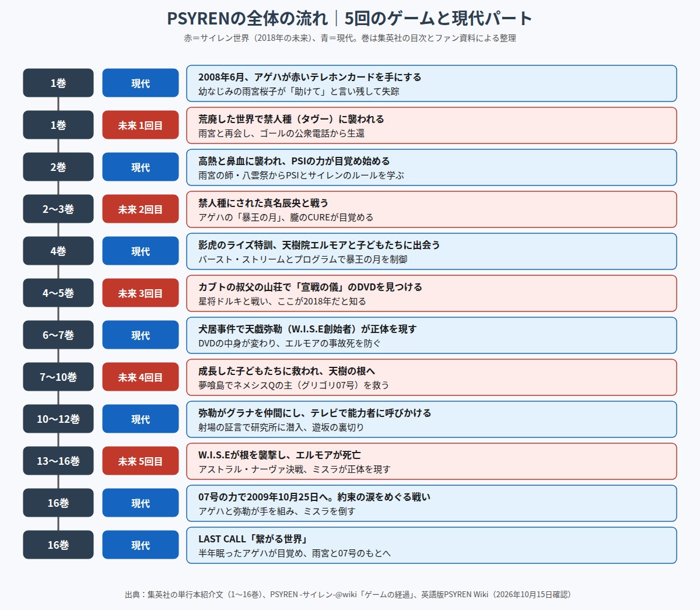Select line 'アゲハと弥勒が手を組み、ミスラを倒す'

coord(277,511)
